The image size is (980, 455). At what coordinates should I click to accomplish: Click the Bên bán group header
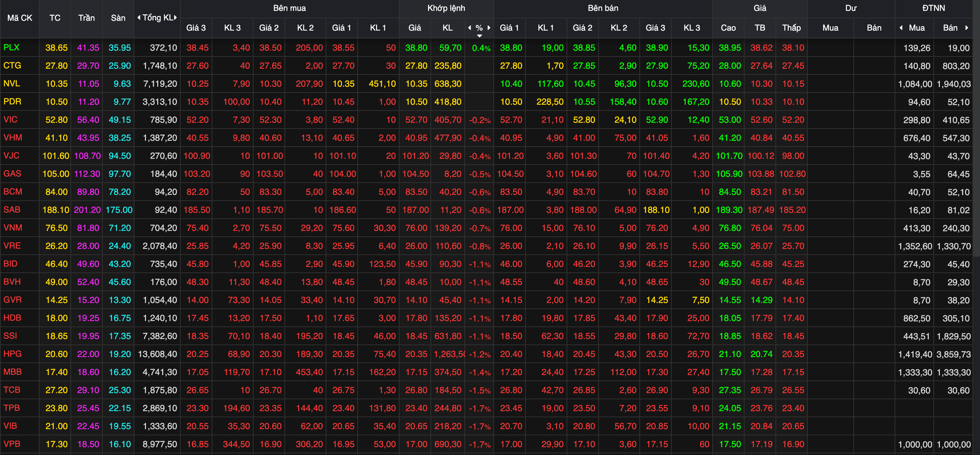[603, 8]
